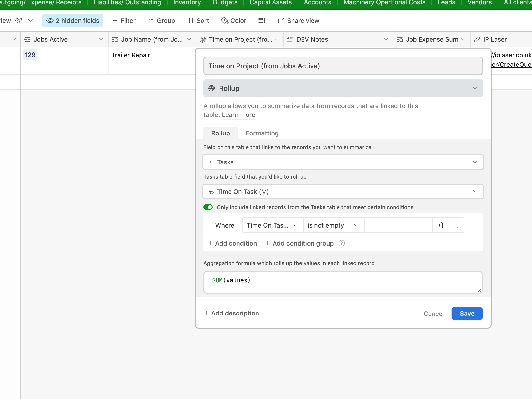Click Share view in toolbar

click(299, 21)
